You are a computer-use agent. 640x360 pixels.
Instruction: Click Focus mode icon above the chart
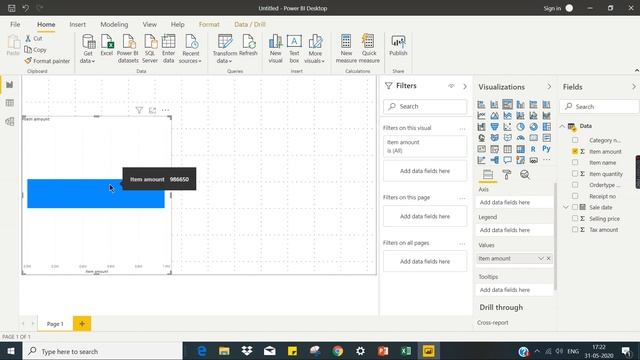click(x=152, y=110)
